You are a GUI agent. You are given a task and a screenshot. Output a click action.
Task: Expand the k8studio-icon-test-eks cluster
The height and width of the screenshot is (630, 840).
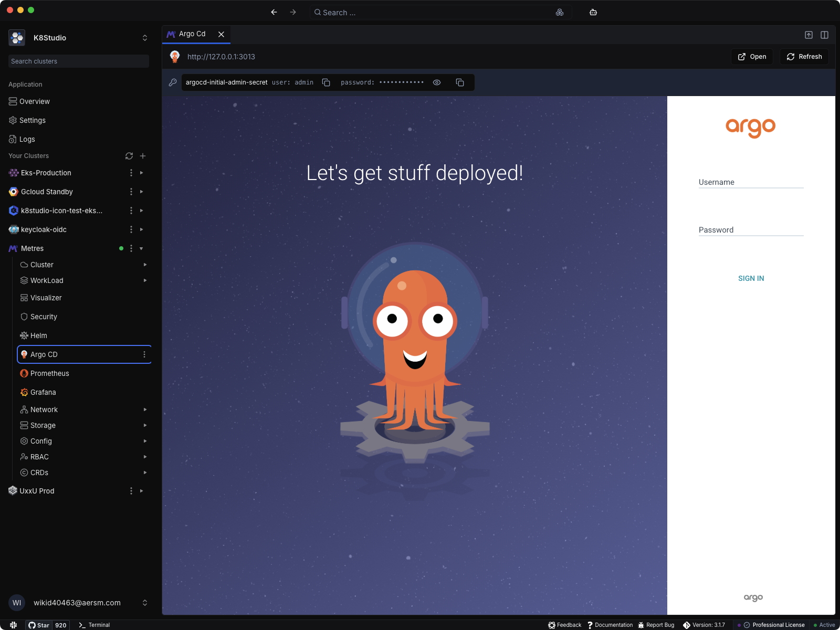click(142, 211)
